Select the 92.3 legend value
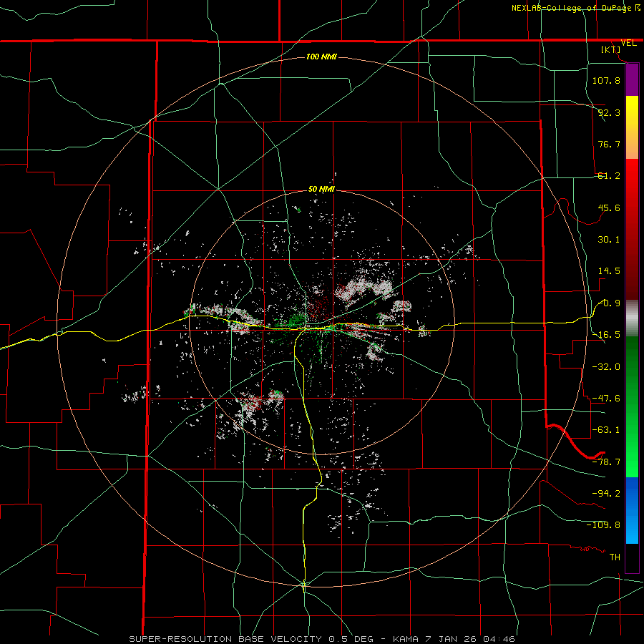Screen dimensions: 644x644 [609, 112]
